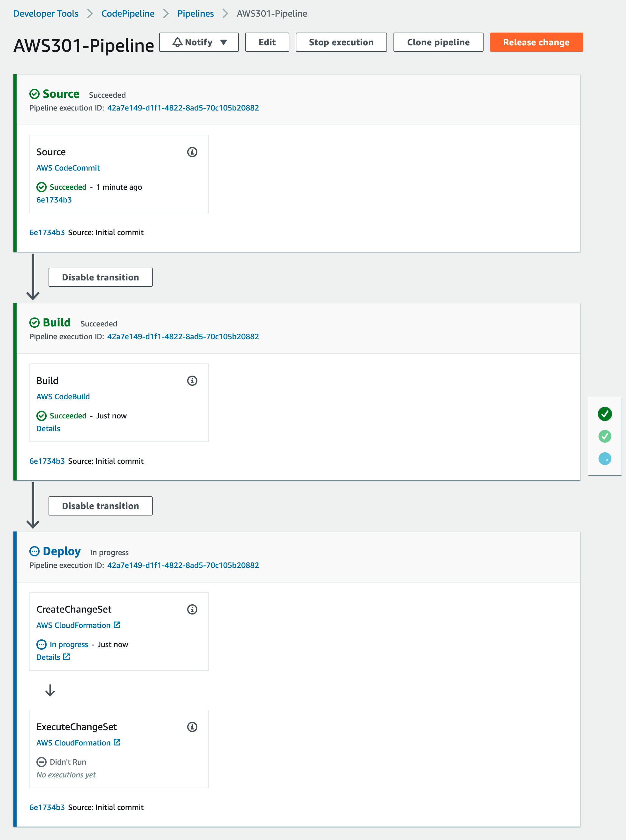Navigate to Pipelines breadcrumb
The width and height of the screenshot is (626, 840).
195,14
